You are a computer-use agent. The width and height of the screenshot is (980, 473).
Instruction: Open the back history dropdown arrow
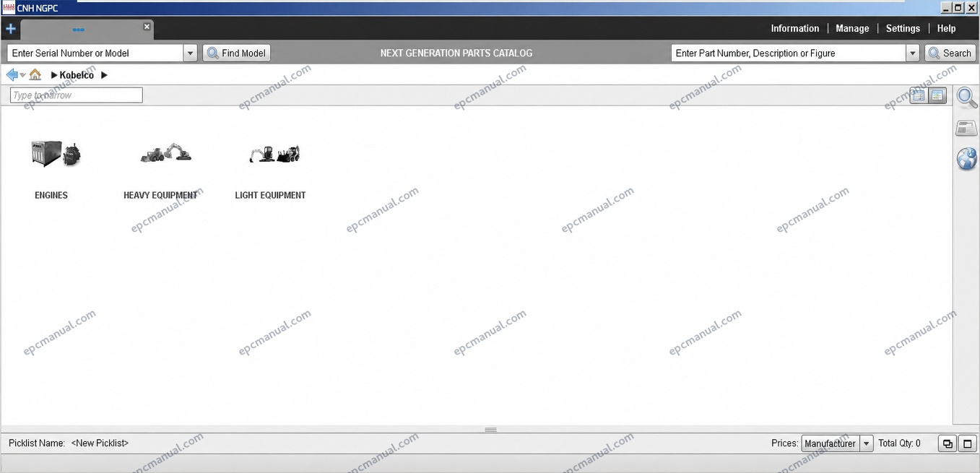23,75
